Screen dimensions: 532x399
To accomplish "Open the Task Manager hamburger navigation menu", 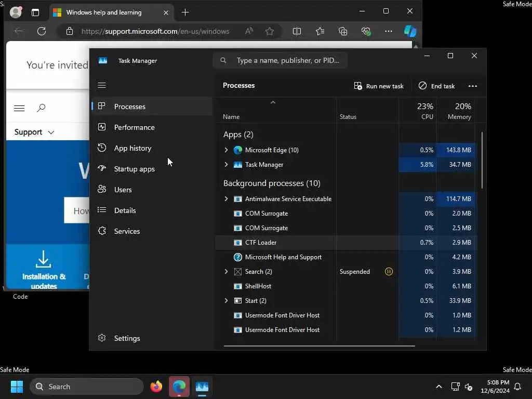I will (x=102, y=85).
